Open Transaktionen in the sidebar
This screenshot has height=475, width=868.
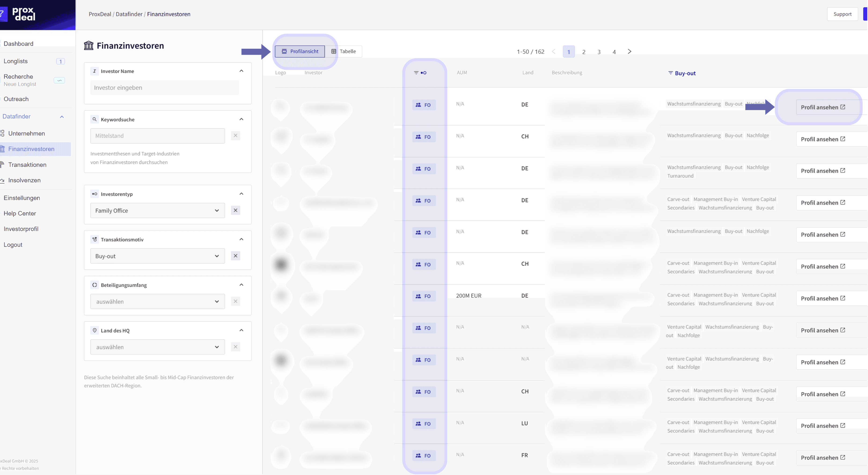click(27, 164)
